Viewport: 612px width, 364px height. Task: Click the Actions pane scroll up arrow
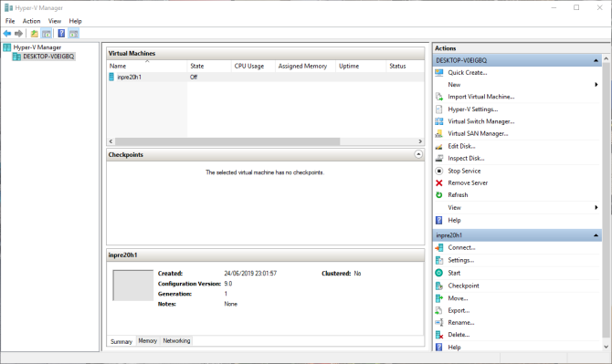pos(607,59)
